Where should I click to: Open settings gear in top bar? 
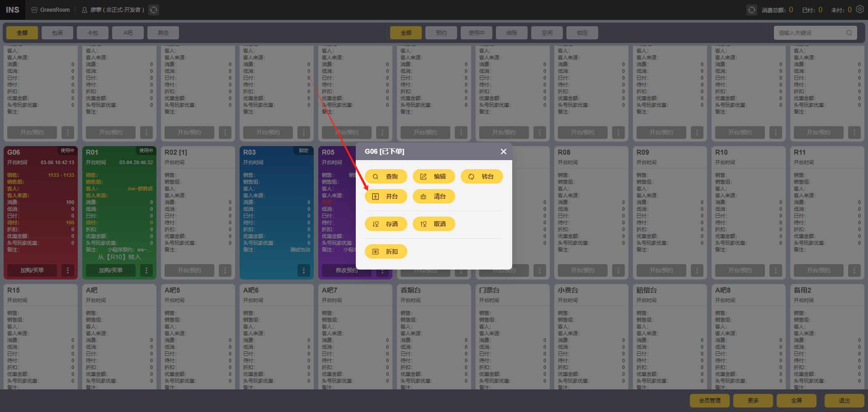click(x=860, y=9)
